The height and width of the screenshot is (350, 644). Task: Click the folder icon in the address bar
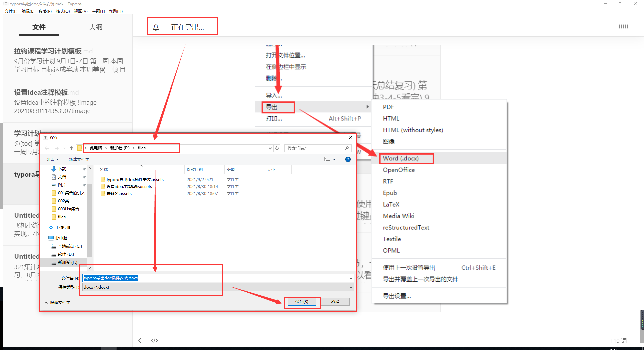tap(79, 148)
